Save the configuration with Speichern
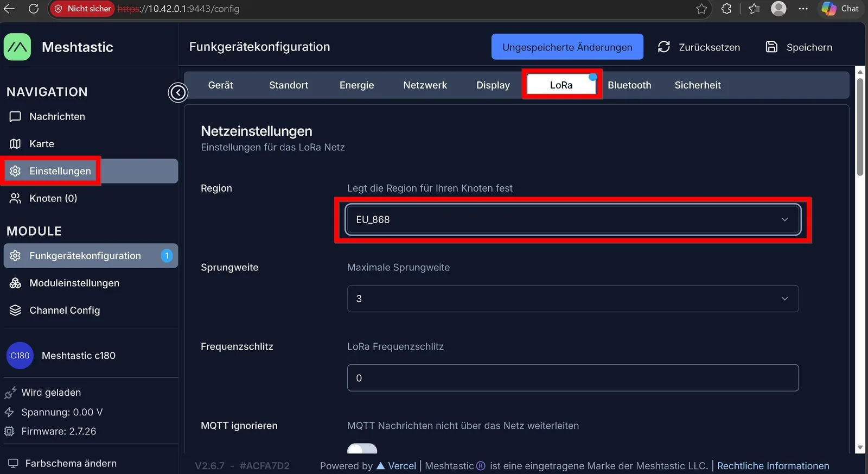 799,47
